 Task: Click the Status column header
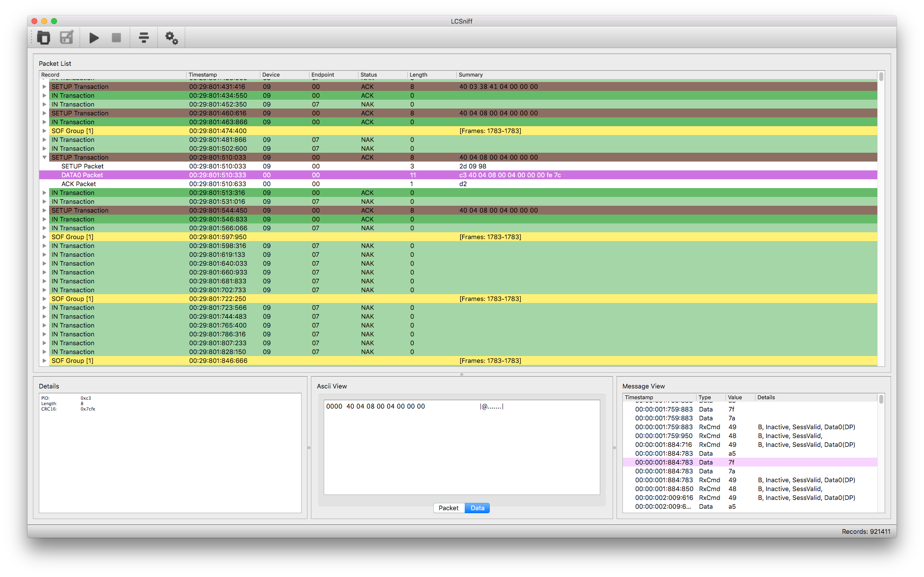pos(383,75)
